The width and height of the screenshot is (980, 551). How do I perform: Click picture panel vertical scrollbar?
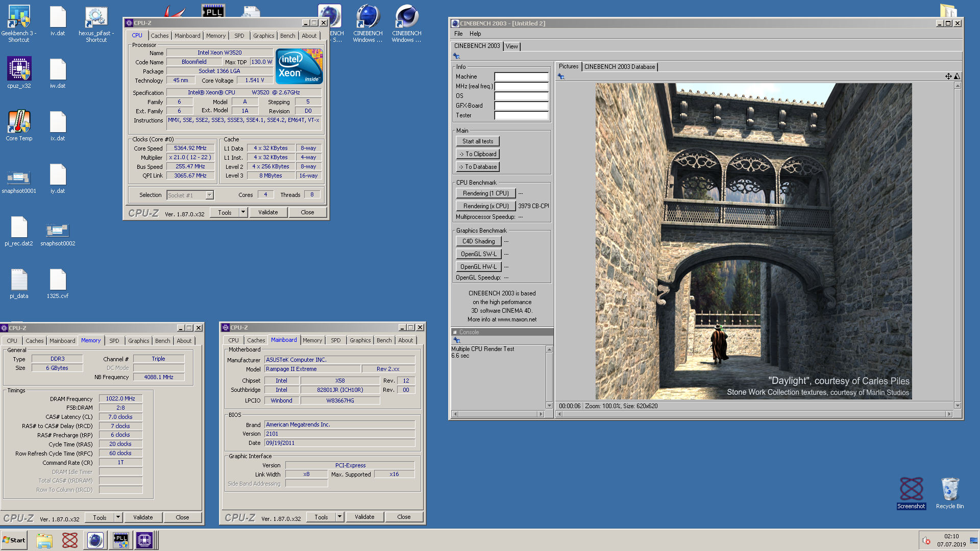click(x=958, y=245)
